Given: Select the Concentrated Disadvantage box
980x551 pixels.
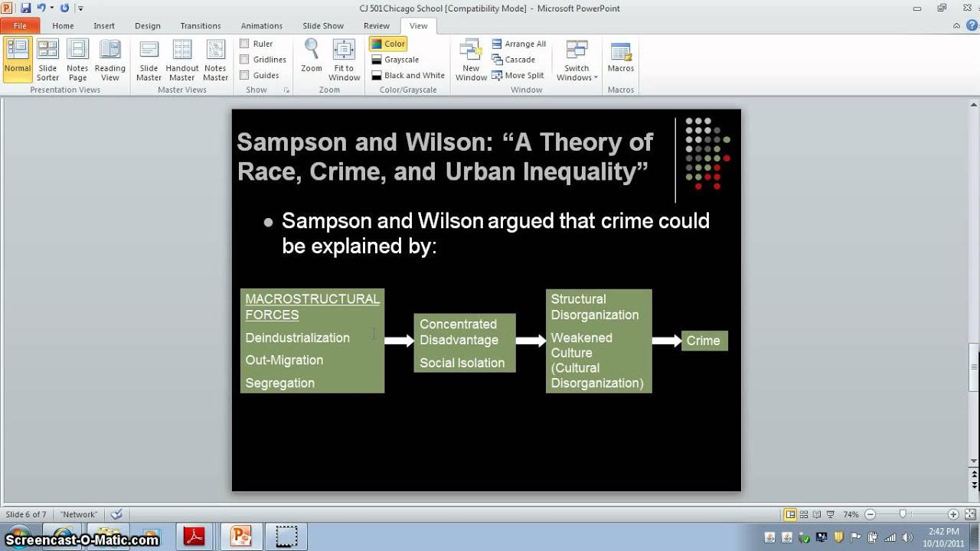Looking at the screenshot, I should click(x=465, y=343).
